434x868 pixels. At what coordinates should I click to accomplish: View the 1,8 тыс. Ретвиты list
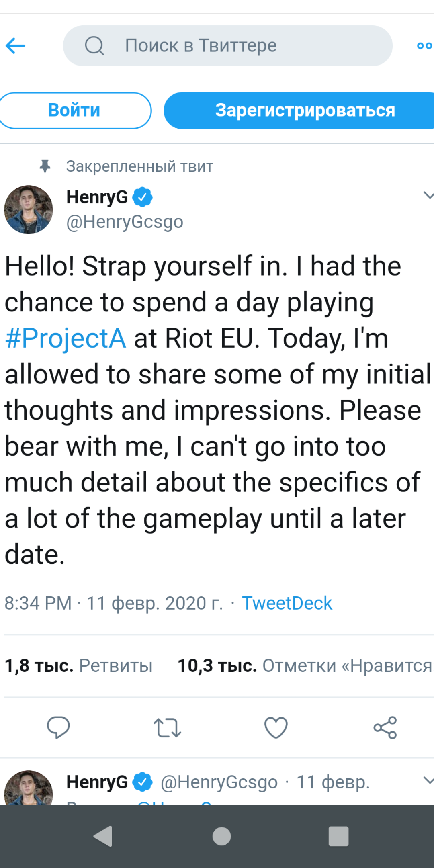[79, 666]
